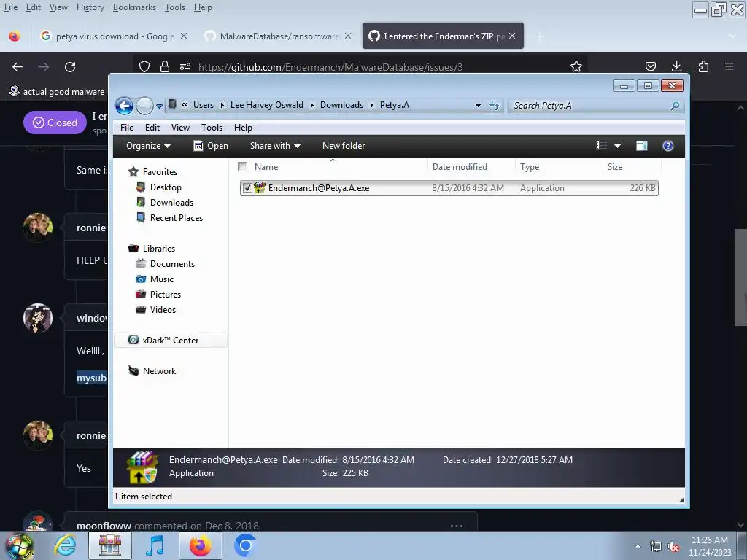Click Explorer's Forward navigation button

point(144,106)
